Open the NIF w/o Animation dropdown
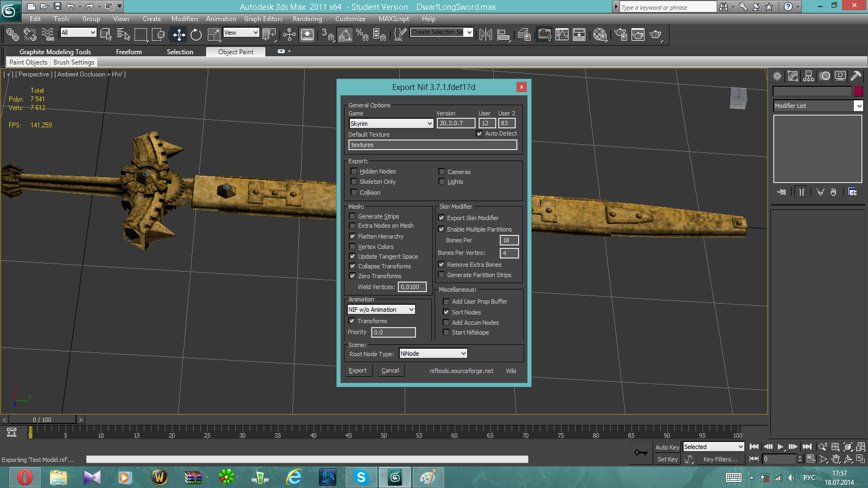The width and height of the screenshot is (868, 488). pos(381,310)
